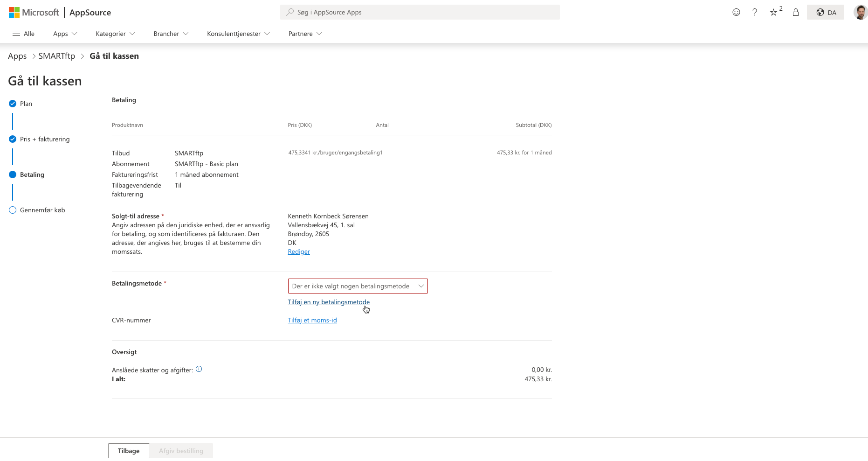Click the Rediger address link
868x461 pixels.
pyautogui.click(x=299, y=251)
